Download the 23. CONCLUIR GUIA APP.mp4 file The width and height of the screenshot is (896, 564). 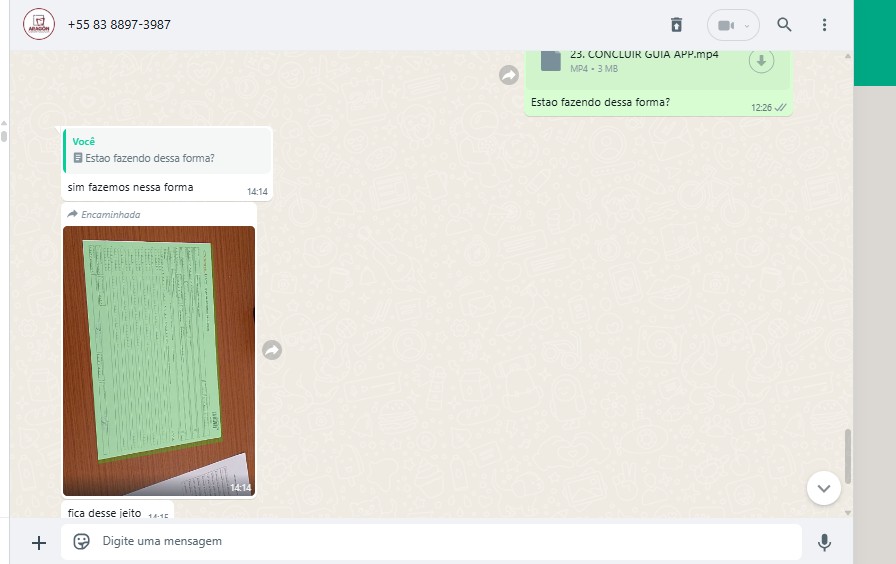[x=761, y=61]
